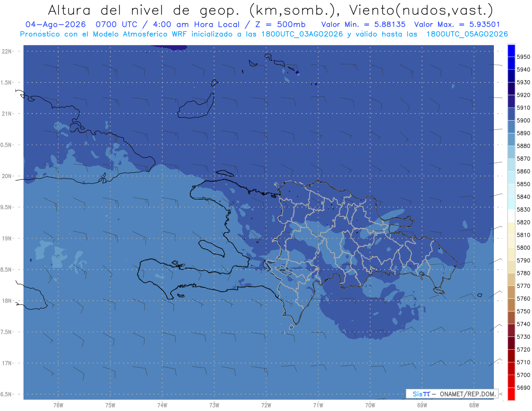This screenshot has width=532, height=411.
Task: Click the '20N' latitude axis label
Action: [8, 176]
